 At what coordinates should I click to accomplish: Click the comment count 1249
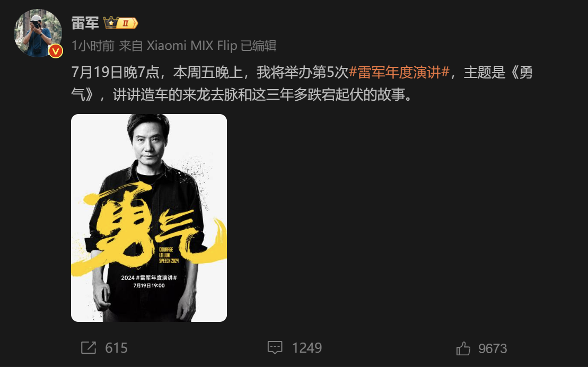(x=307, y=348)
